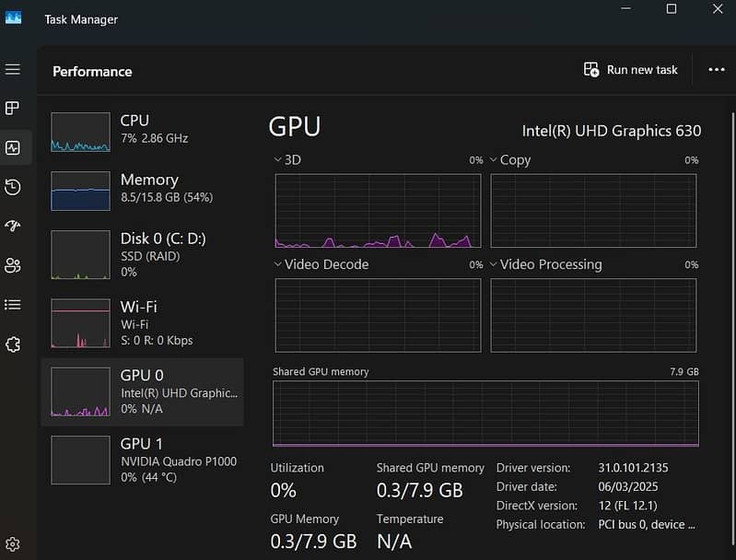Click the Shared GPU memory graph
Viewport: 736px width, 560px height.
(485, 414)
